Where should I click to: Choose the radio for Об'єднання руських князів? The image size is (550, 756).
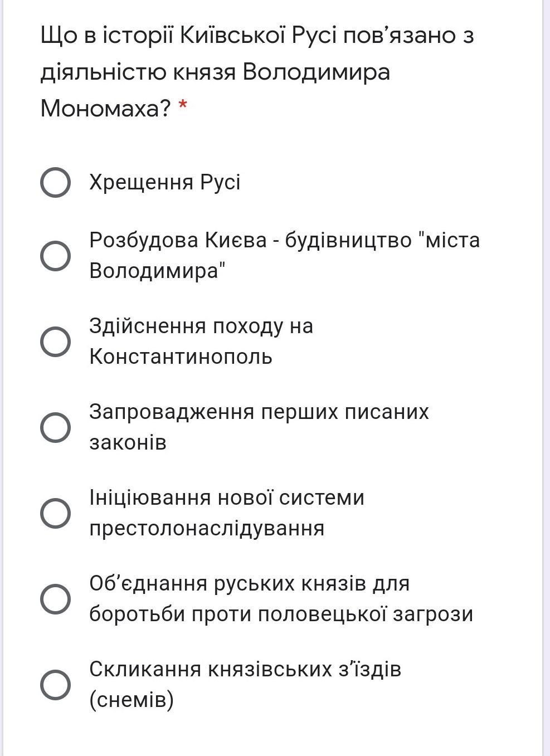(x=55, y=599)
